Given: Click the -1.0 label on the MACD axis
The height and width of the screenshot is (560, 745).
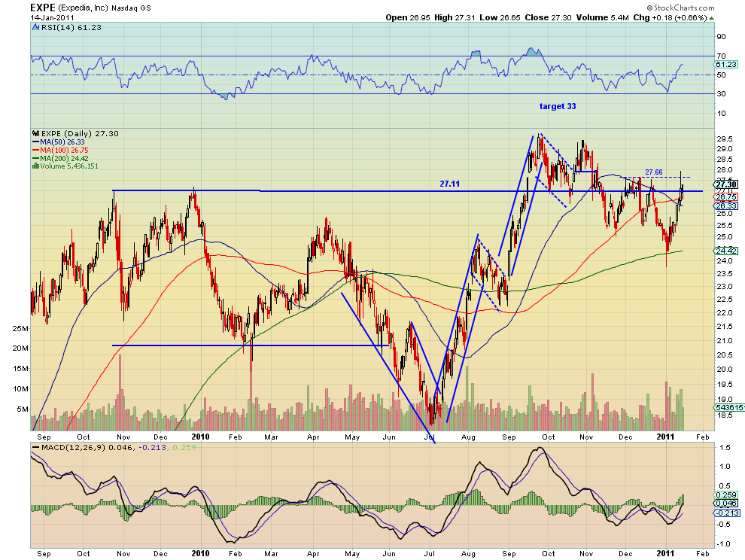Looking at the screenshot, I should coord(724,544).
